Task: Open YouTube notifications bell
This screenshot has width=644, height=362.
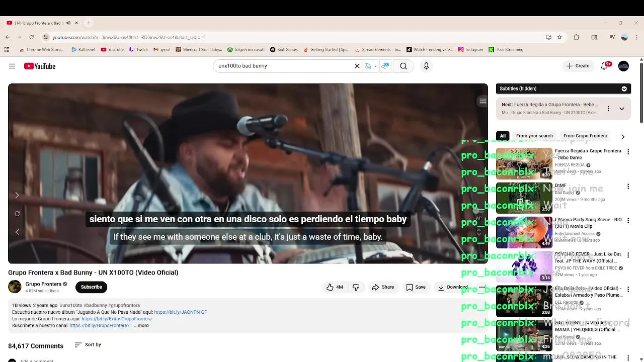Action: [x=605, y=66]
